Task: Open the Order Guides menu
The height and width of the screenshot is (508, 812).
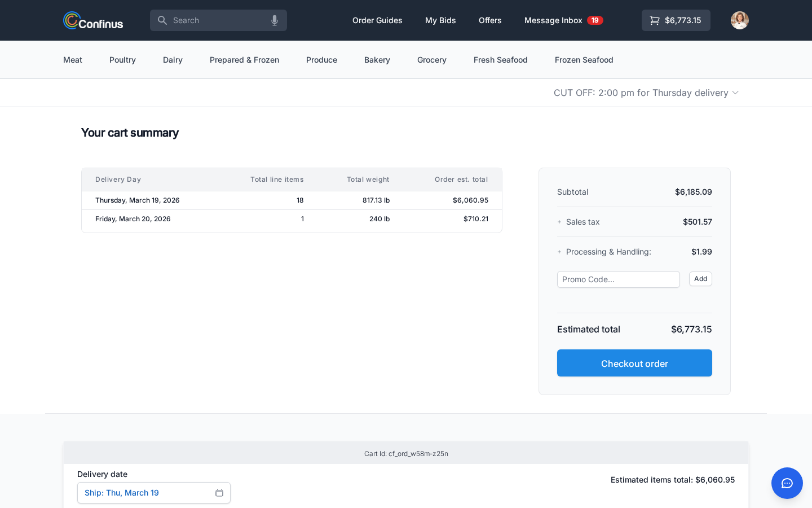Action: [377, 20]
